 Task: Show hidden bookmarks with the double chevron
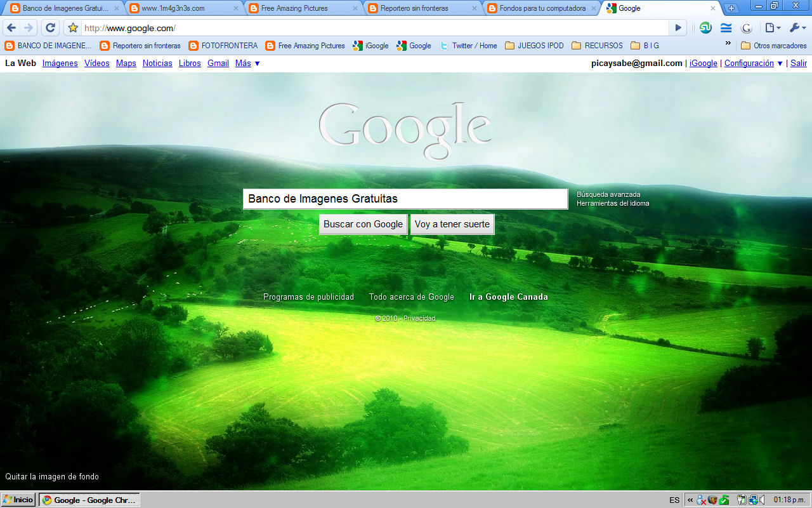click(728, 44)
